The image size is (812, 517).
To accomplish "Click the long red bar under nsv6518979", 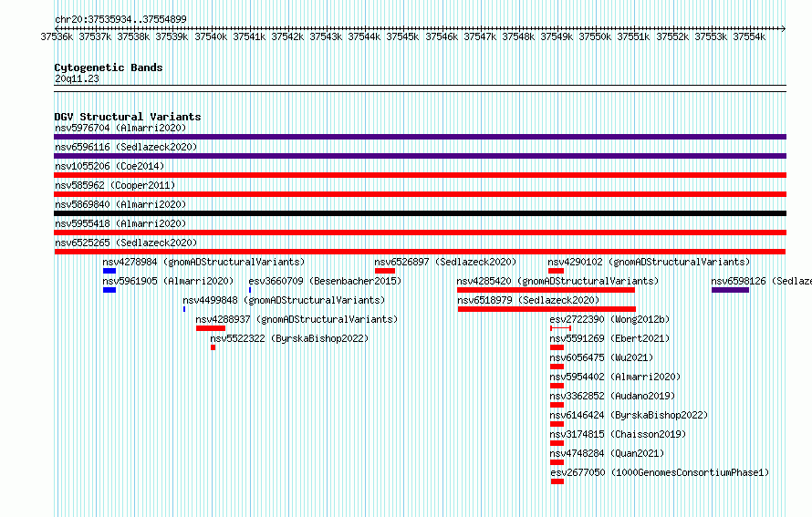I will point(547,309).
